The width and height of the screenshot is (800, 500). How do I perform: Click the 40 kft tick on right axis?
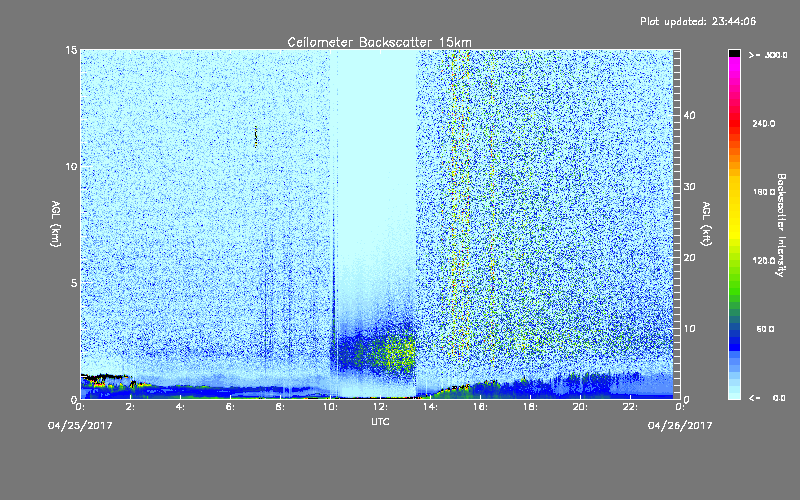tap(689, 115)
